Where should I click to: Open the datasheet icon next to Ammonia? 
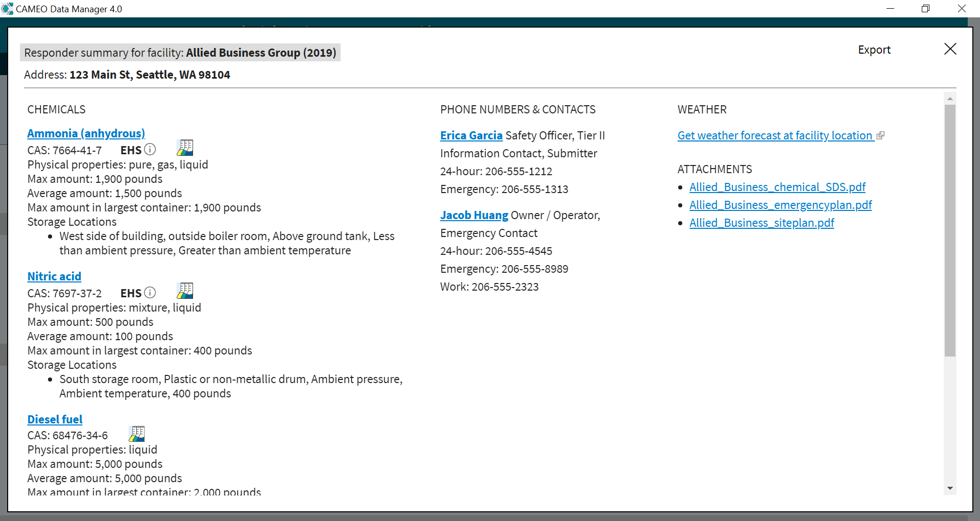tap(185, 148)
